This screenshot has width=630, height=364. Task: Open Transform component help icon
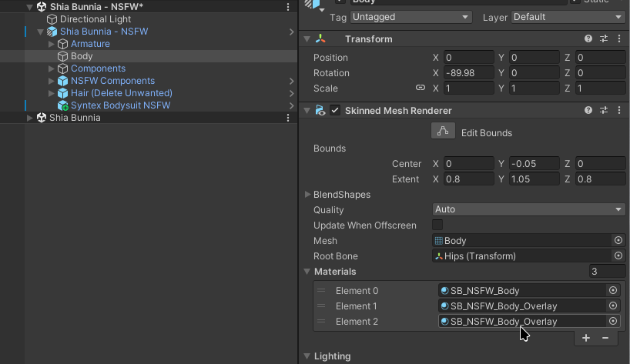588,39
